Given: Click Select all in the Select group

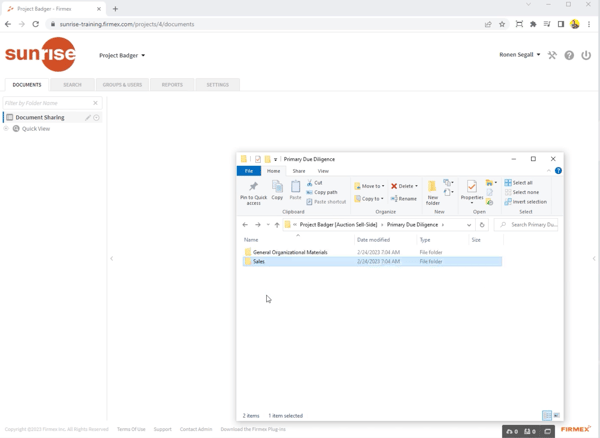Looking at the screenshot, I should (x=518, y=182).
